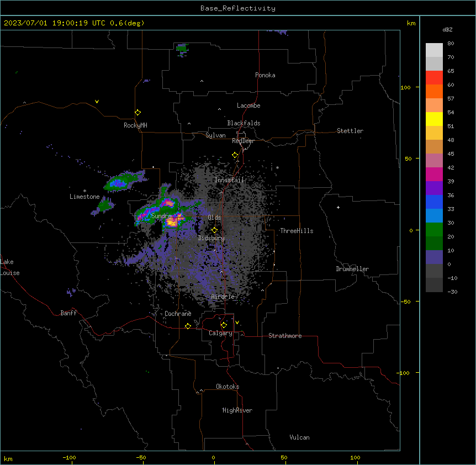Viewport: 476px width, 465px height.
Task: Click the Airdrie label
Action: [223, 297]
